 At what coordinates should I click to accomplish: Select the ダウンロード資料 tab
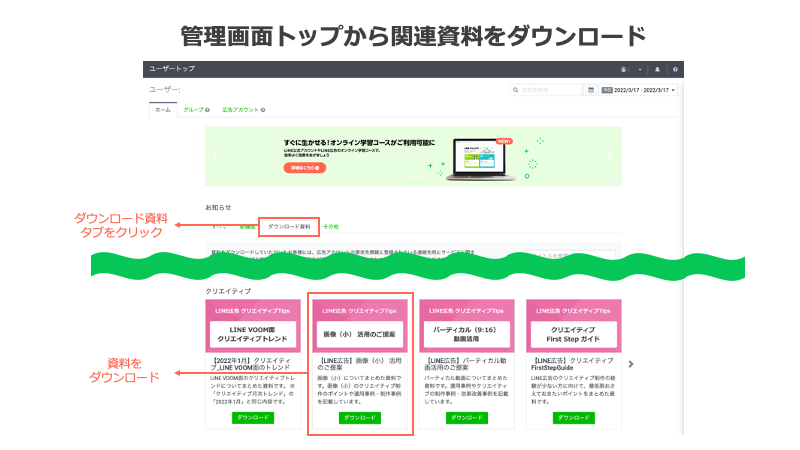coord(289,227)
